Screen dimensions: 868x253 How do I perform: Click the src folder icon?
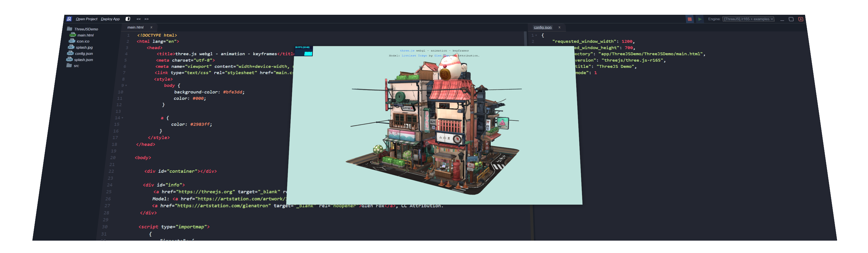pos(69,65)
